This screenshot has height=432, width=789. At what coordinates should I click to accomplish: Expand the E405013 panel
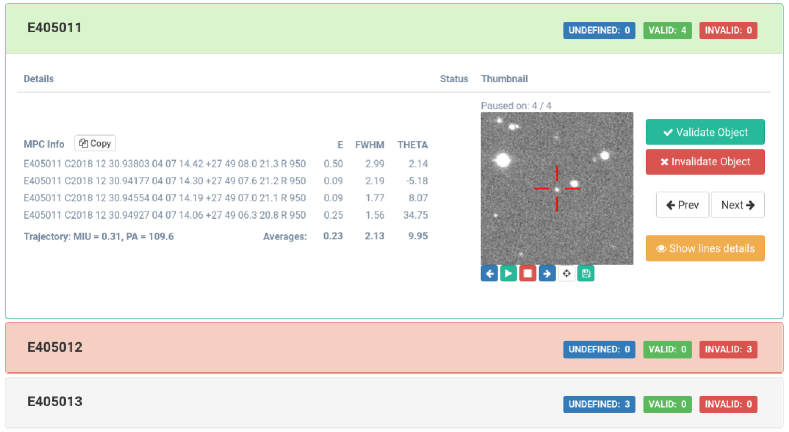(394, 403)
